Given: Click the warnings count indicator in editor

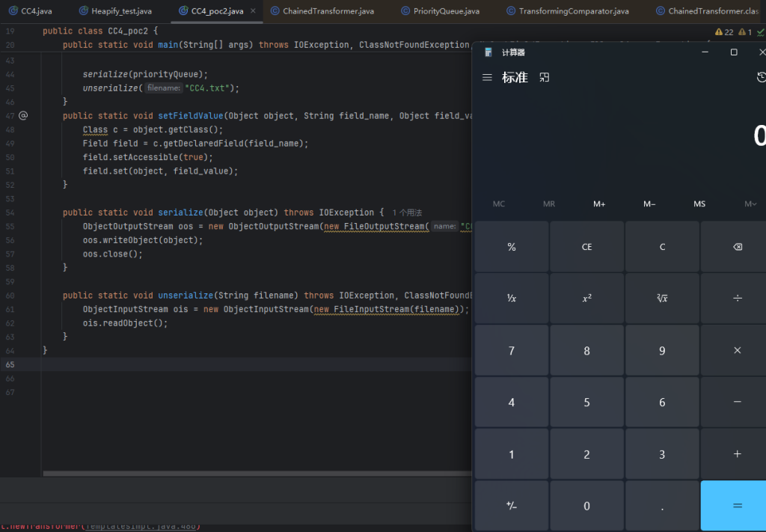Looking at the screenshot, I should click(725, 32).
